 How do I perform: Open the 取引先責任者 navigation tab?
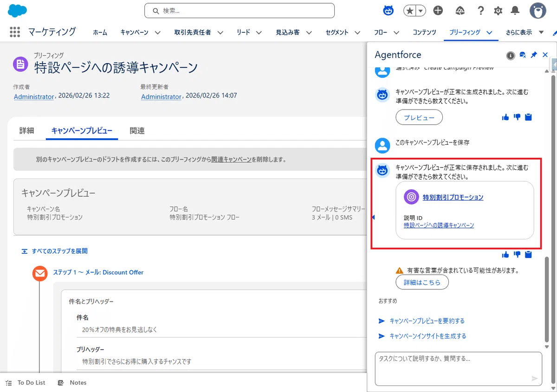coord(193,32)
